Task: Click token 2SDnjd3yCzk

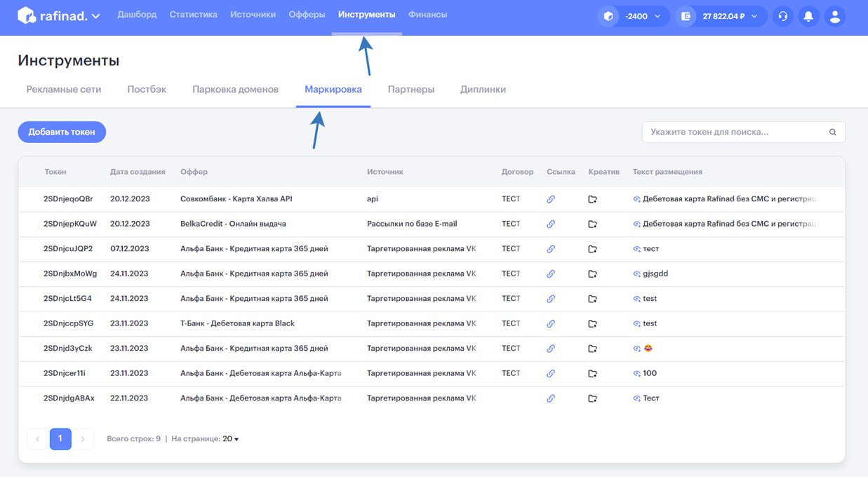Action: (x=67, y=349)
